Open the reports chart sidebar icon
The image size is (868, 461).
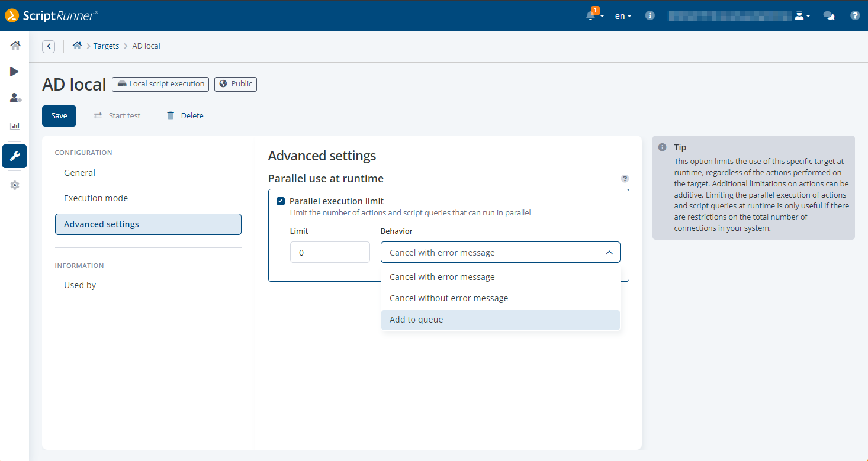15,126
